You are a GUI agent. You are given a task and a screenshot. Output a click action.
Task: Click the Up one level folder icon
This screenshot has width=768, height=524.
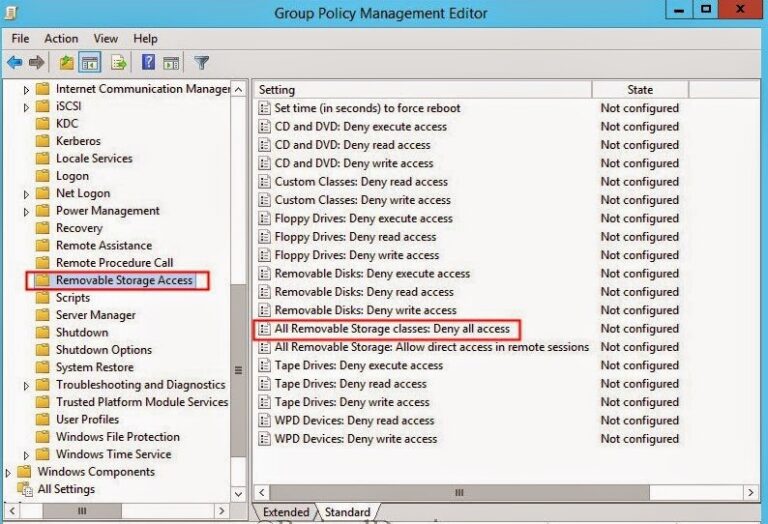(66, 63)
